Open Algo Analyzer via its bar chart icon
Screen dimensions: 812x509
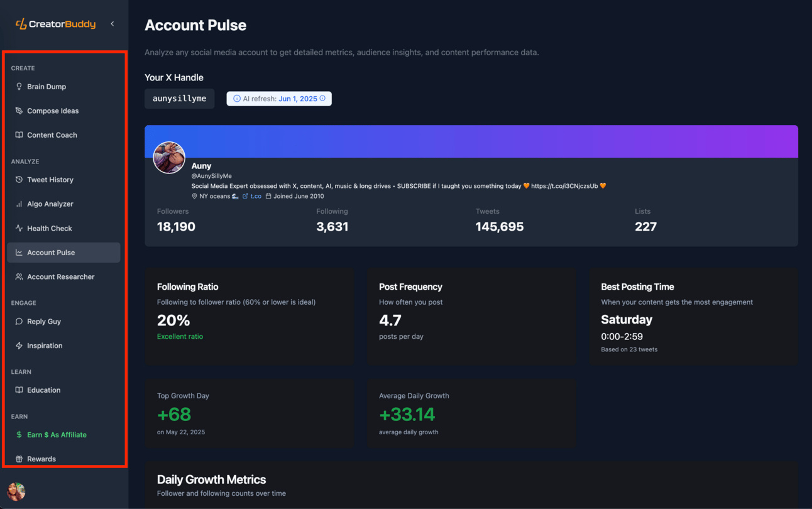[19, 204]
